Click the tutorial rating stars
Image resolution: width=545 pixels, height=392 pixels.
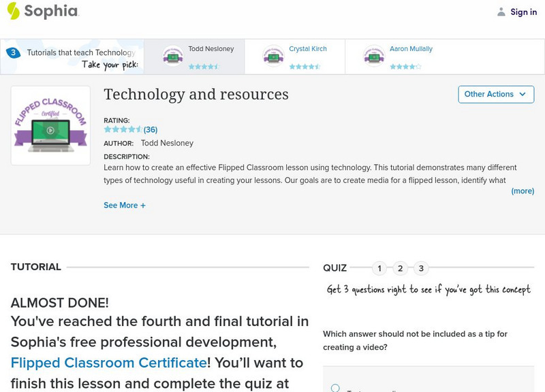click(123, 129)
